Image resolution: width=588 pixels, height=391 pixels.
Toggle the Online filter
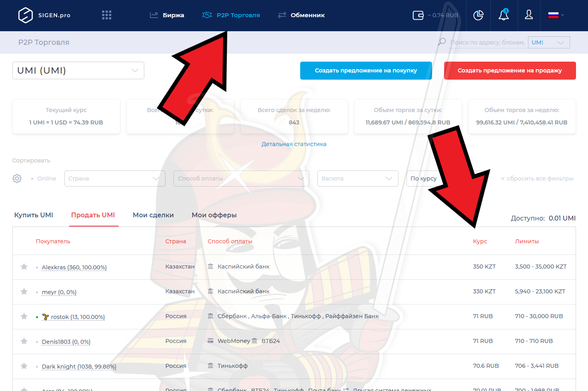[x=44, y=178]
